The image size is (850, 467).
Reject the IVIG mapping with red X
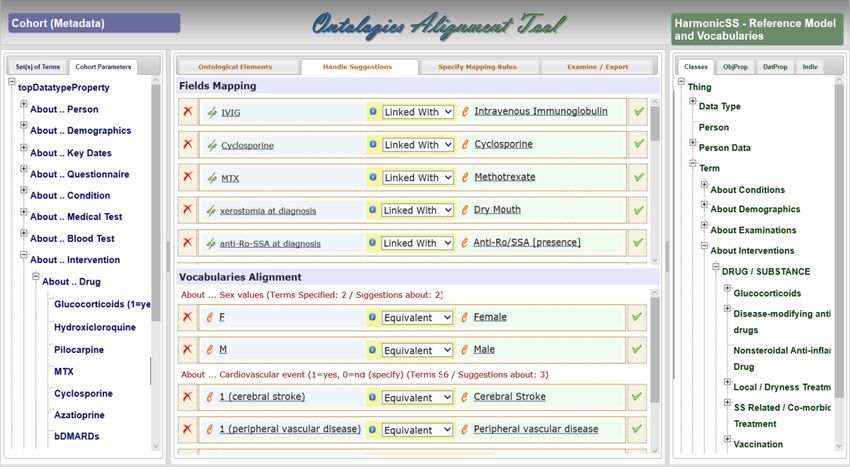tap(188, 112)
